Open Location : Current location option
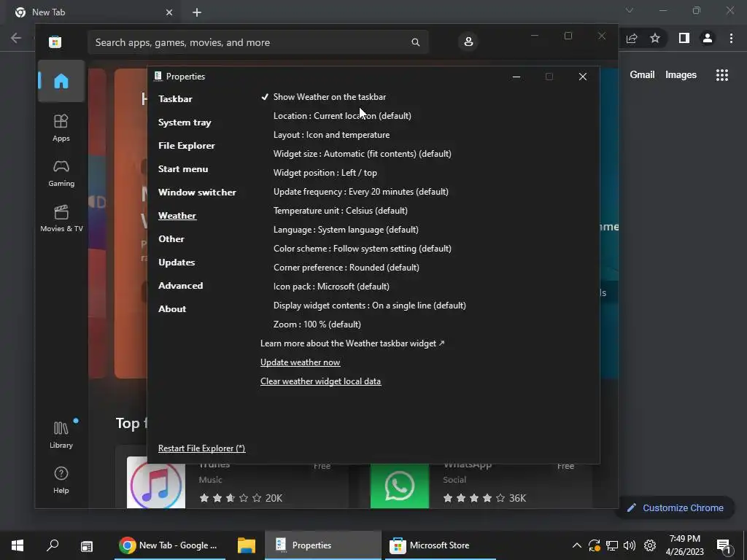 [x=342, y=116]
